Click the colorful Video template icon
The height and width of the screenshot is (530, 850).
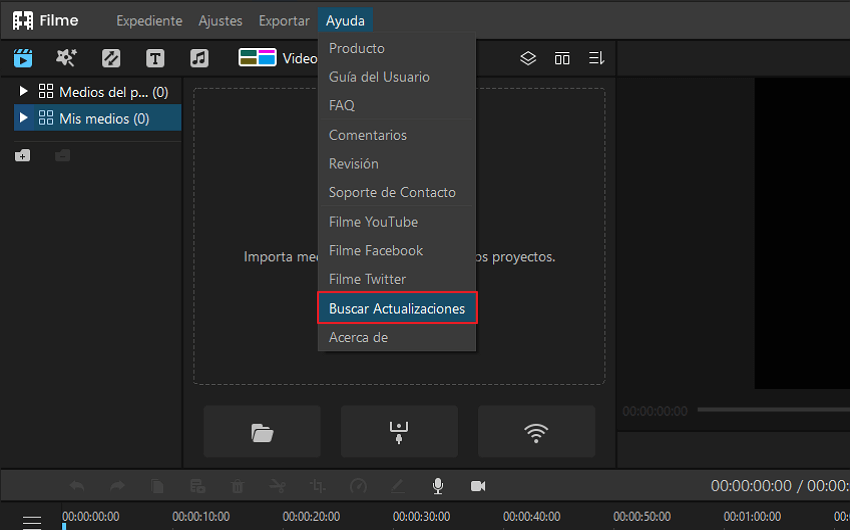[x=257, y=57]
